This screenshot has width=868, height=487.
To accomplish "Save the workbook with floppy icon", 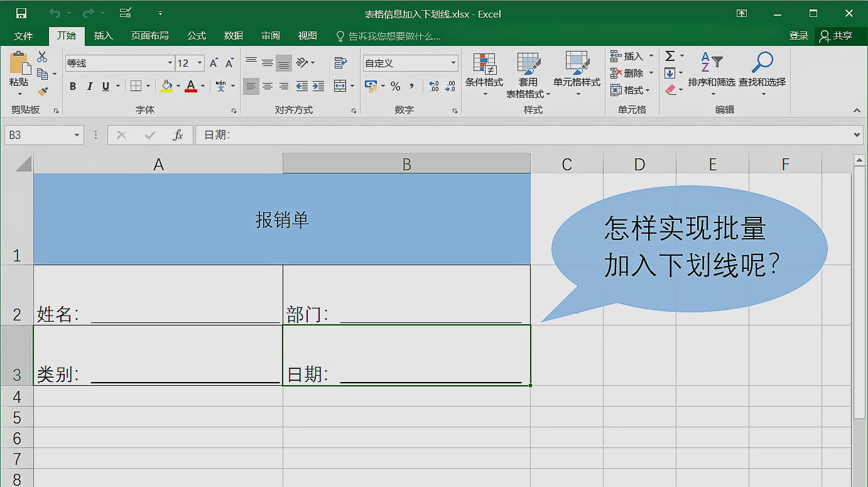I will pos(21,13).
